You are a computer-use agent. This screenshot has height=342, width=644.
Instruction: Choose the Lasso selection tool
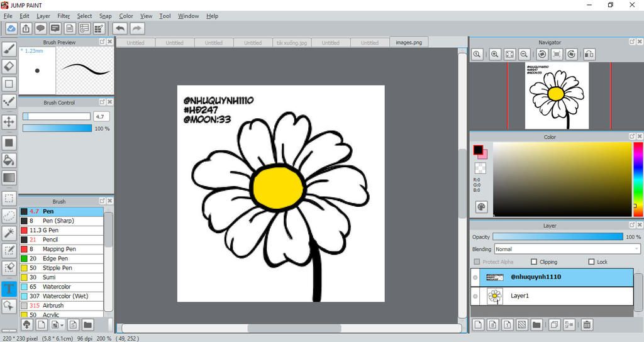pyautogui.click(x=9, y=216)
